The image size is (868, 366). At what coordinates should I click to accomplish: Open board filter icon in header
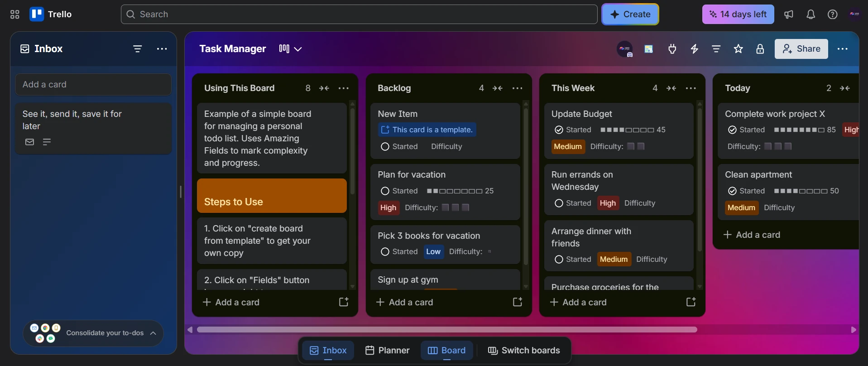click(x=716, y=49)
